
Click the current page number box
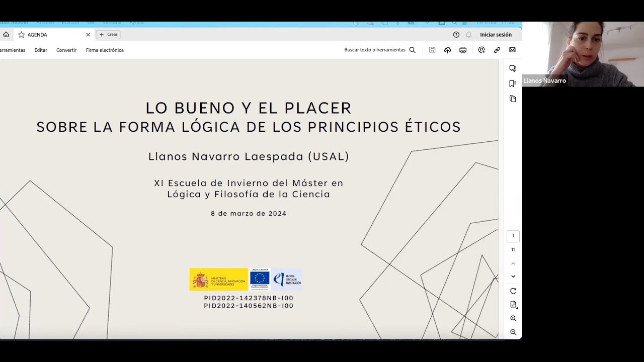click(513, 236)
